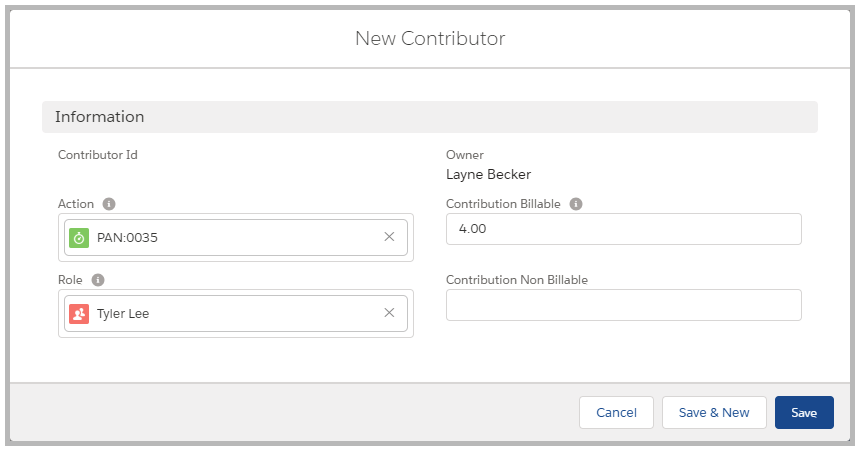Click the Contribution Billable info icon

(x=576, y=204)
